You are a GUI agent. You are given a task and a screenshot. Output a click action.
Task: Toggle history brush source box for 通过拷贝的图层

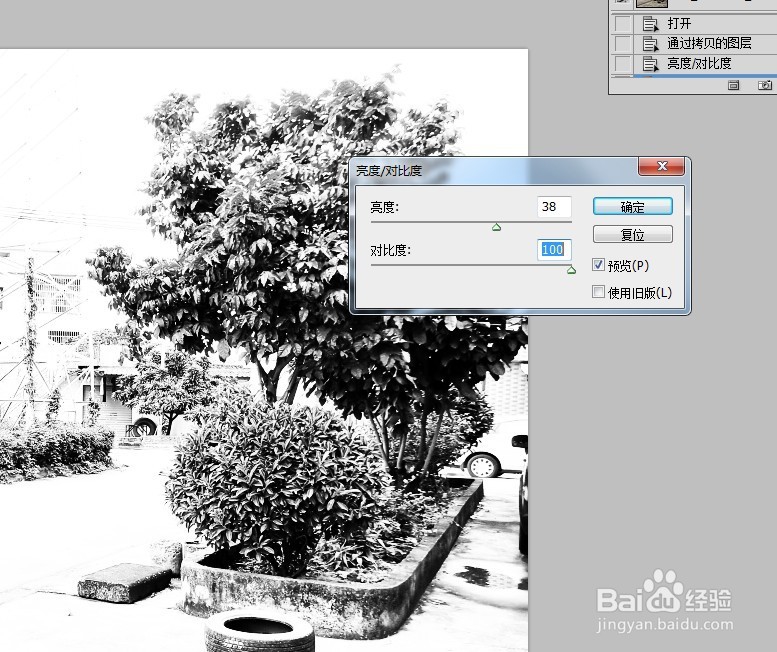click(622, 44)
